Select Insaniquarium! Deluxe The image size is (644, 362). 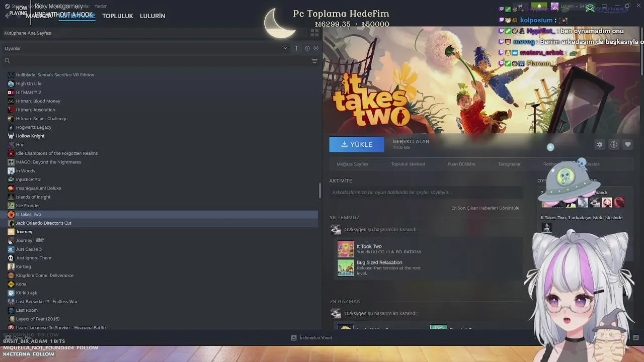pyautogui.click(x=38, y=188)
